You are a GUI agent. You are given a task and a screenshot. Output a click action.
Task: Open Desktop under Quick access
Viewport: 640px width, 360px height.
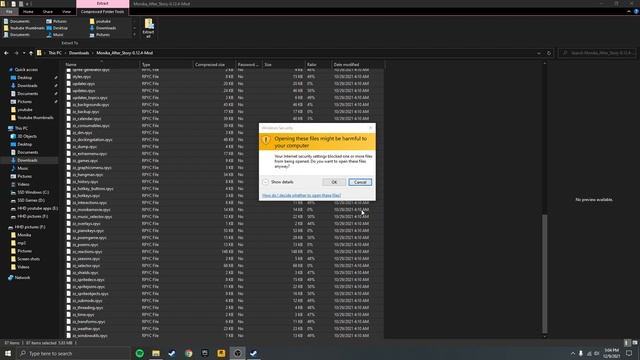(x=24, y=78)
